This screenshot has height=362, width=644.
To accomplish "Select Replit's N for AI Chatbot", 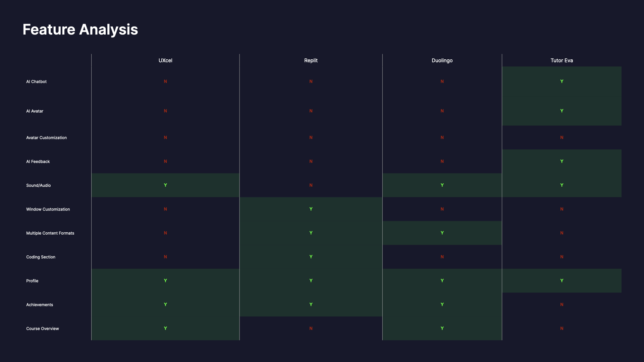I will click(311, 81).
